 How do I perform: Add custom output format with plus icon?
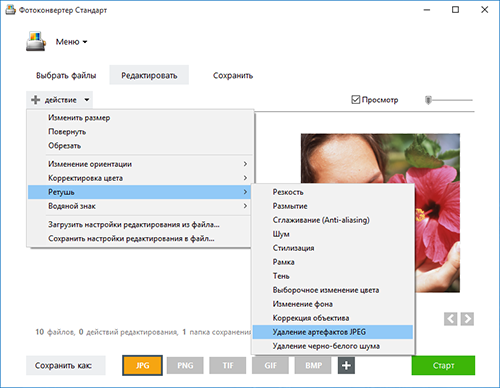(x=346, y=365)
